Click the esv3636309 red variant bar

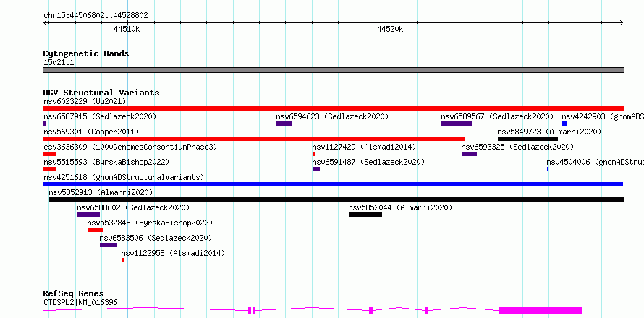49,154
